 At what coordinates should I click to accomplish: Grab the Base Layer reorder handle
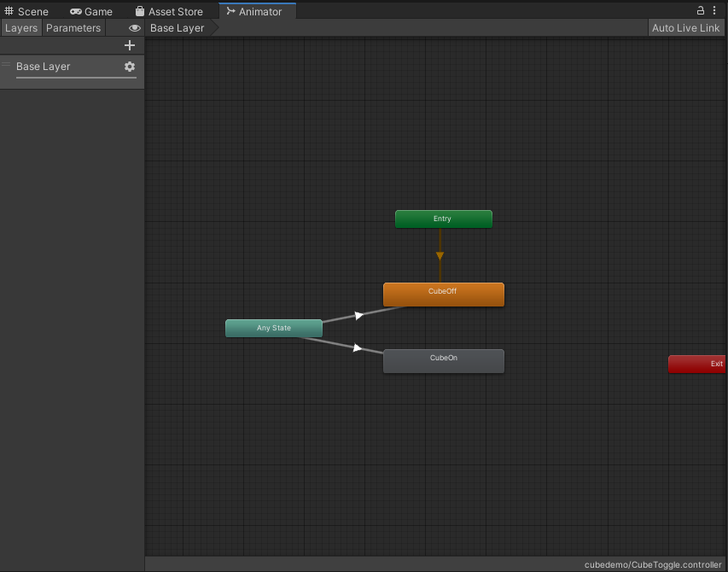point(6,64)
